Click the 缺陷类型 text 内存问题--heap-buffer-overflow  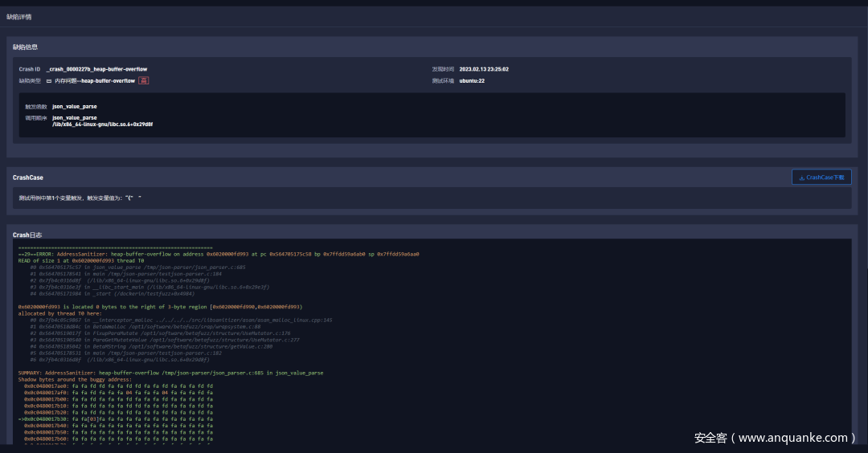[x=94, y=80]
